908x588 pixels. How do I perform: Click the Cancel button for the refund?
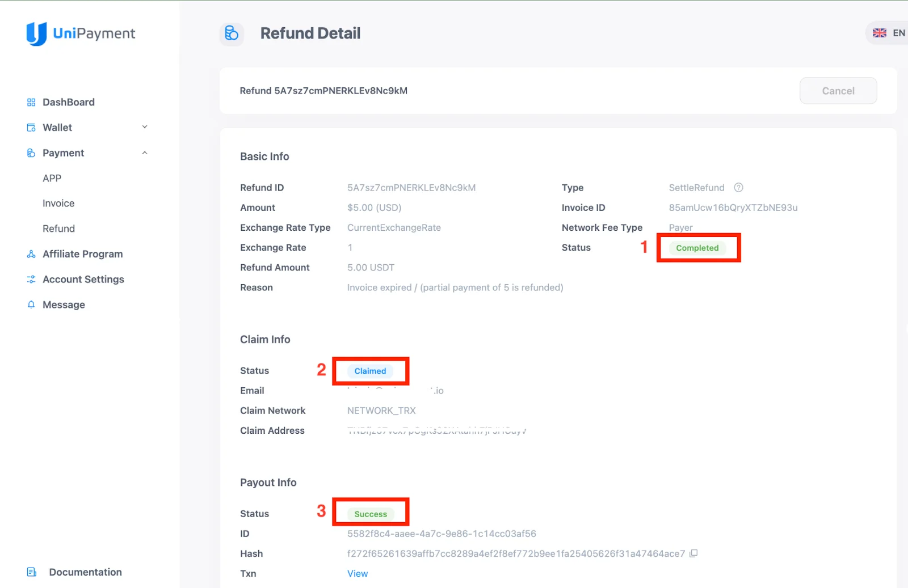pyautogui.click(x=838, y=90)
